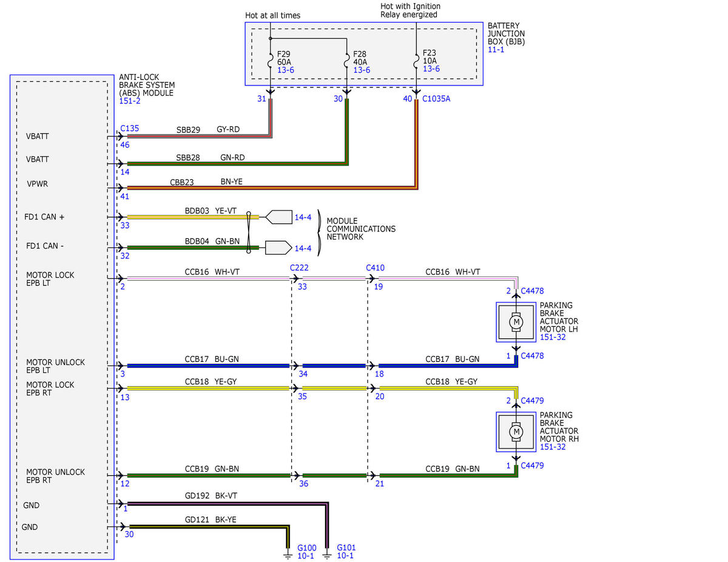The width and height of the screenshot is (728, 562).
Task: Click the G101 ground symbol
Action: [x=327, y=554]
